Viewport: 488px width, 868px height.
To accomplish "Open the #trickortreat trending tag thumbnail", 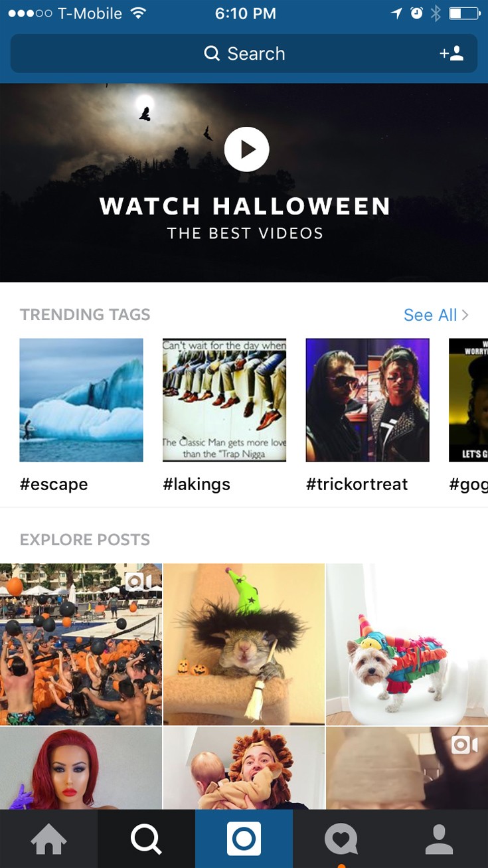I will tap(367, 400).
